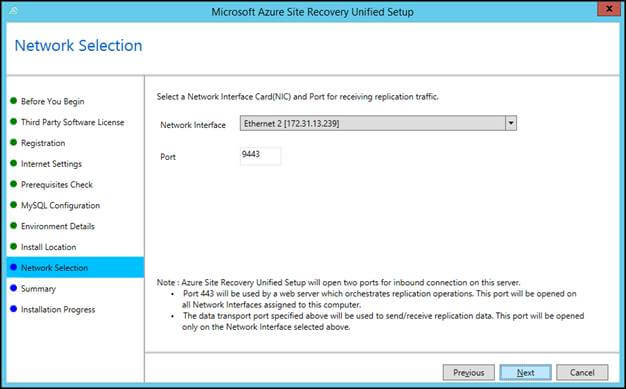Image resolution: width=626 pixels, height=389 pixels.
Task: Go to the Install Location step
Action: [x=48, y=247]
